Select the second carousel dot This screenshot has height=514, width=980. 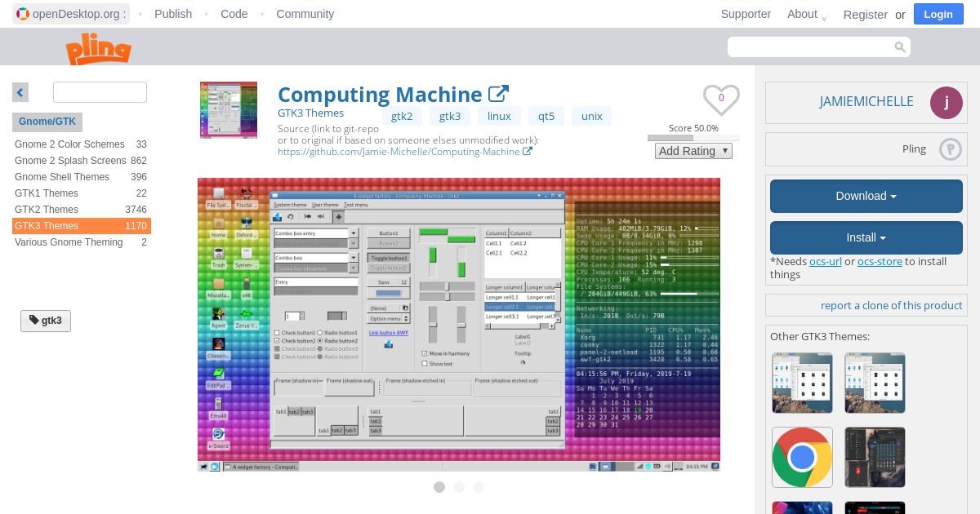point(459,487)
